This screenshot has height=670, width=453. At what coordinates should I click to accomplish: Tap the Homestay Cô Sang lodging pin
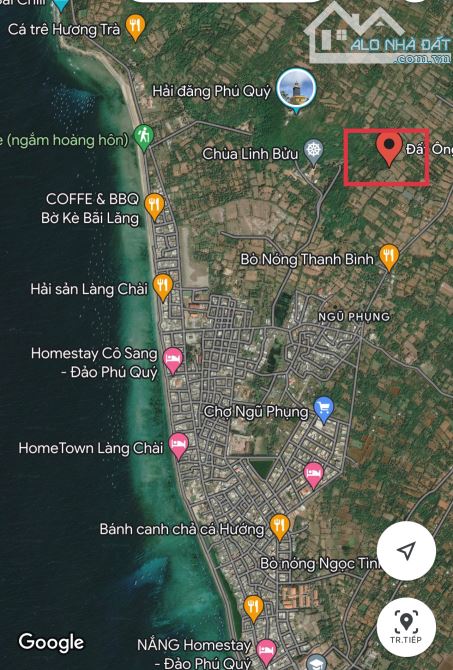click(x=173, y=360)
